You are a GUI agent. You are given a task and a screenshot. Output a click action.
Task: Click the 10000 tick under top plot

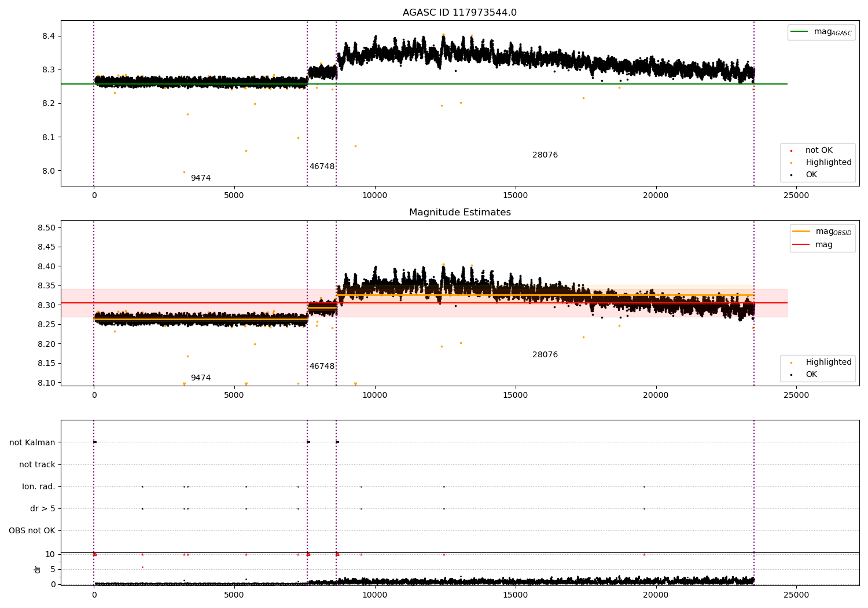(x=375, y=196)
